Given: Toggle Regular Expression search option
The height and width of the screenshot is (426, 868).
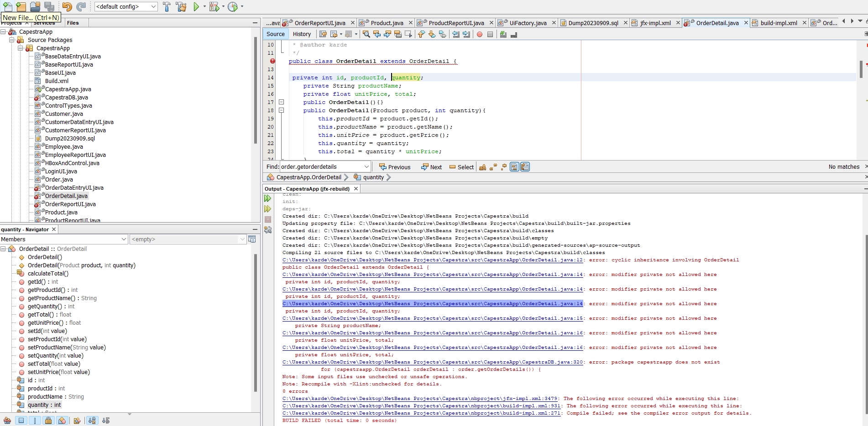Looking at the screenshot, I should point(504,167).
